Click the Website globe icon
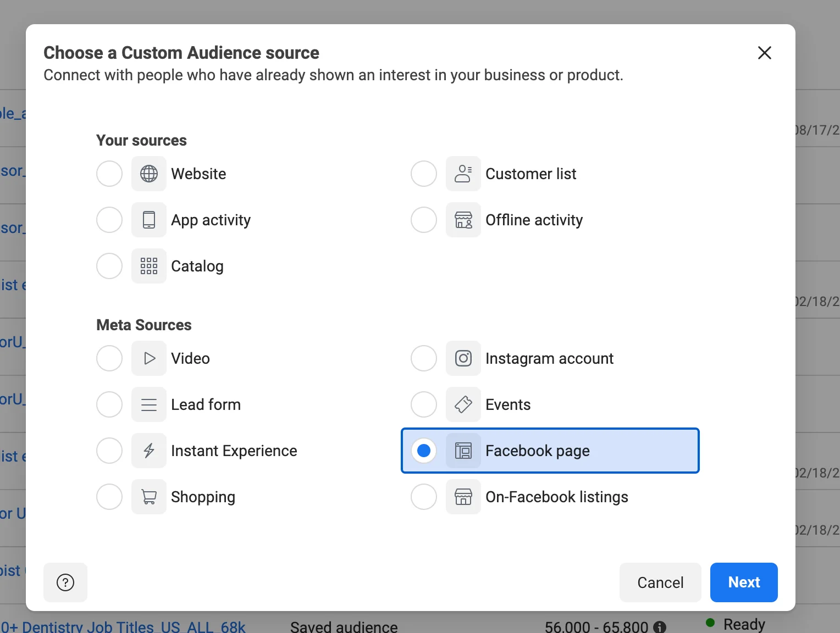Screen dimensions: 840x633 click(148, 174)
